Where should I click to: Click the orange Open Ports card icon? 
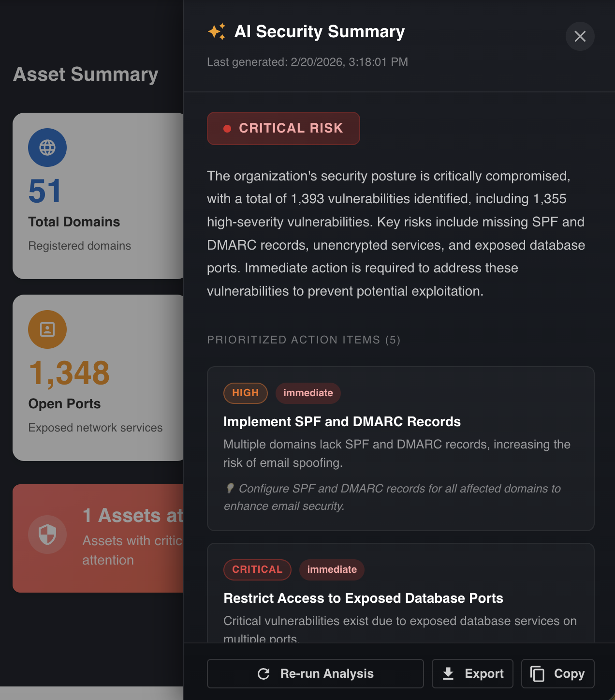click(x=47, y=329)
